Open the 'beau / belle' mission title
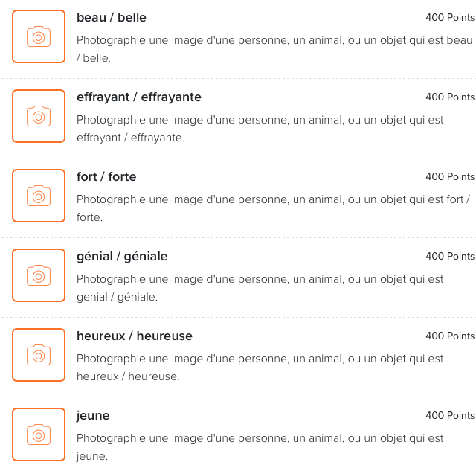This screenshot has width=476, height=468. point(112,18)
